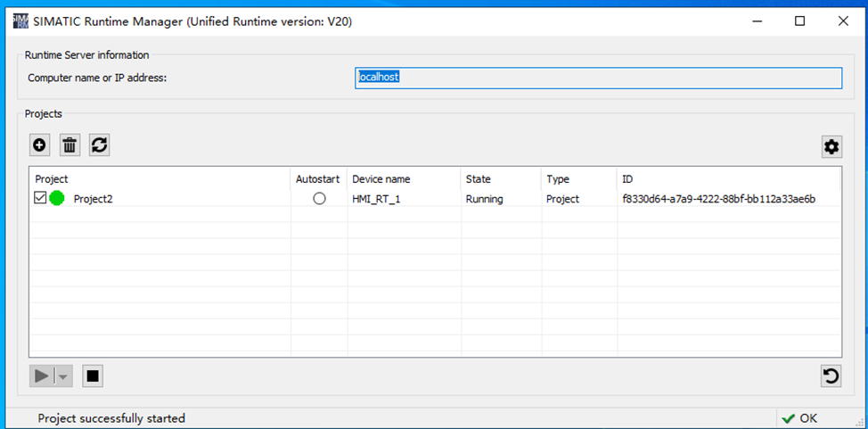
Task: Click the SIMATIC Runtime Manager title icon
Action: point(20,21)
